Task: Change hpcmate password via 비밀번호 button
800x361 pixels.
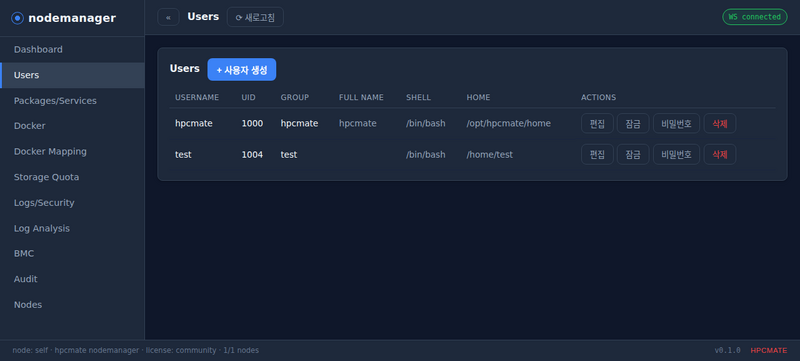Action: (x=677, y=123)
